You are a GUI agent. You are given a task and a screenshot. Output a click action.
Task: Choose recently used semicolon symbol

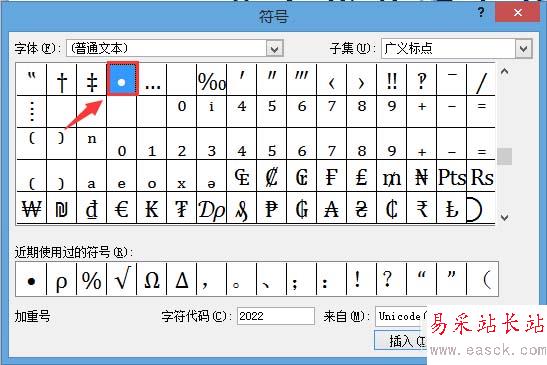pos(302,280)
